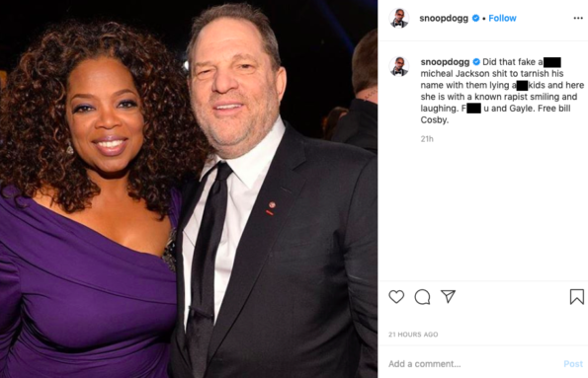Focus the Add a comment field
The image size is (588, 378).
tap(474, 364)
